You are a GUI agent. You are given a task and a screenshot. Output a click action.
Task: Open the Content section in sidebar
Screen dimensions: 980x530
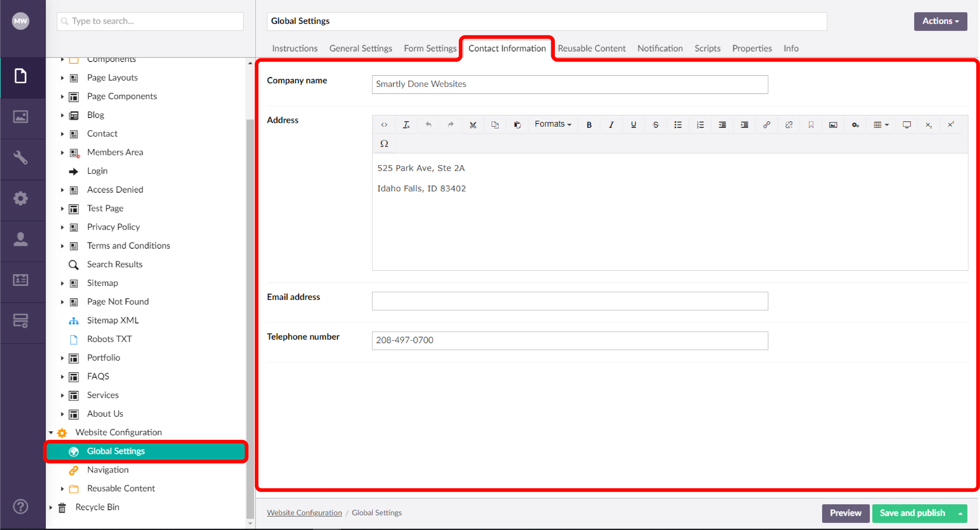pyautogui.click(x=21, y=76)
